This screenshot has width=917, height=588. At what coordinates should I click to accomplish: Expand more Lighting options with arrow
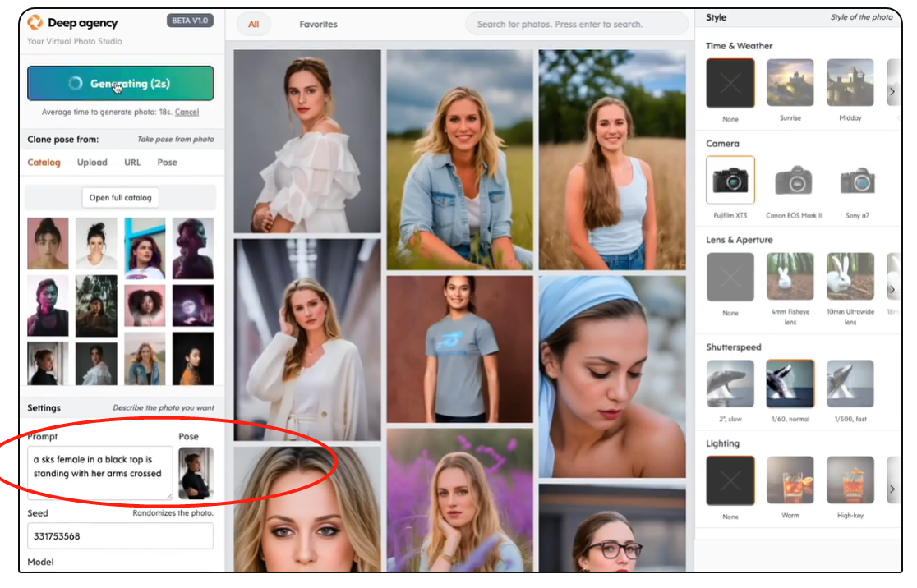coord(892,489)
